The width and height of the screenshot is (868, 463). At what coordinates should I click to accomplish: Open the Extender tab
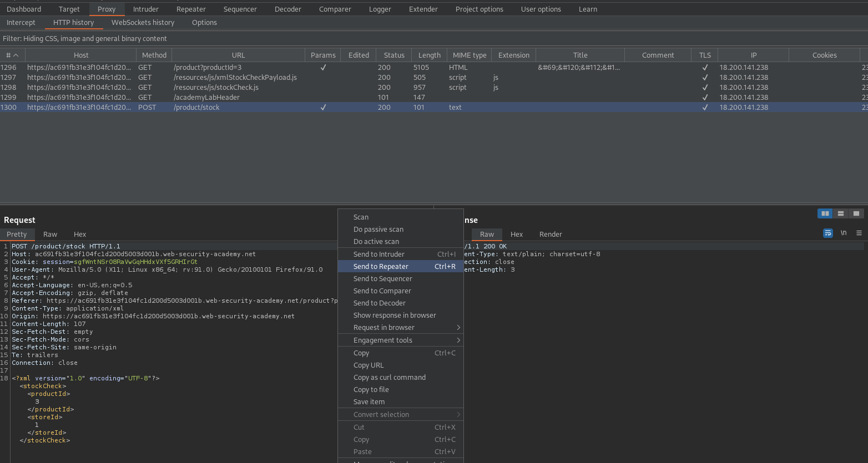(423, 9)
